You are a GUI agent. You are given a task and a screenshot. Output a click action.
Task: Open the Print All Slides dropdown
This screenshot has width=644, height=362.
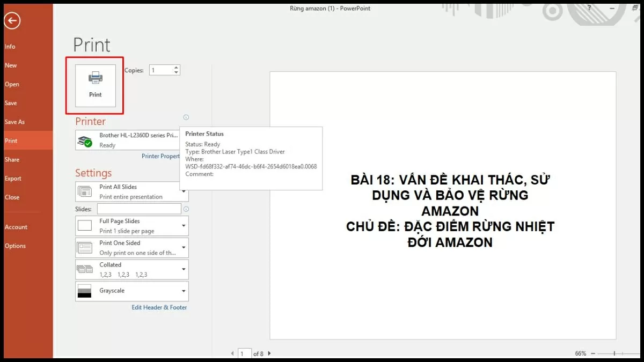(183, 191)
